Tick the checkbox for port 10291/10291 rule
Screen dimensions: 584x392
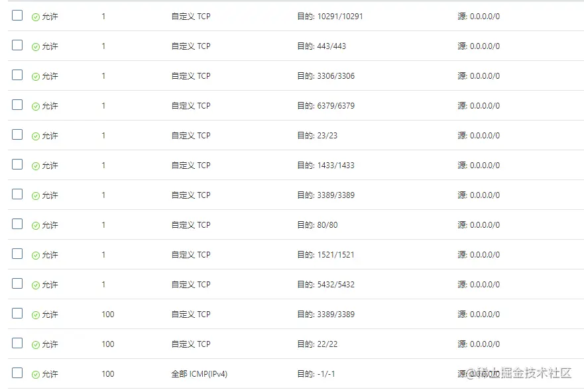tap(17, 16)
